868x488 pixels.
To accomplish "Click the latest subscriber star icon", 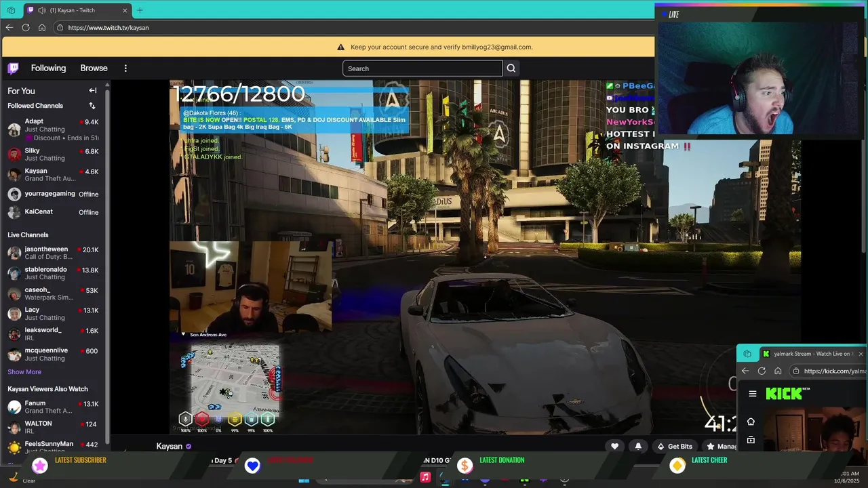I will coord(40,465).
